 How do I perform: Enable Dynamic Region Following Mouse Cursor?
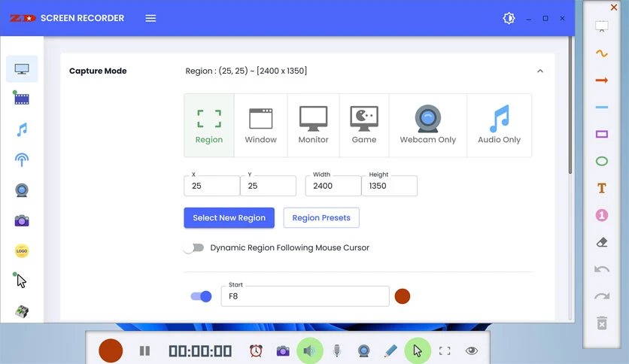[x=194, y=247]
